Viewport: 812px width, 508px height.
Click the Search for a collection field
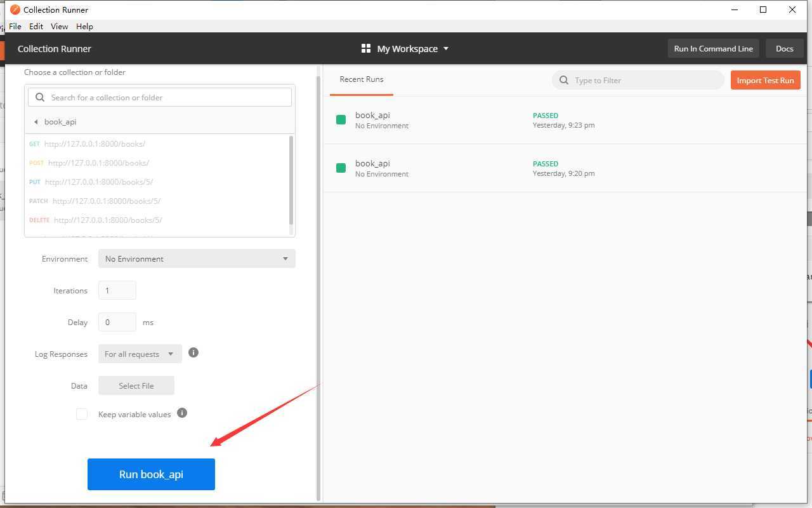click(x=160, y=97)
